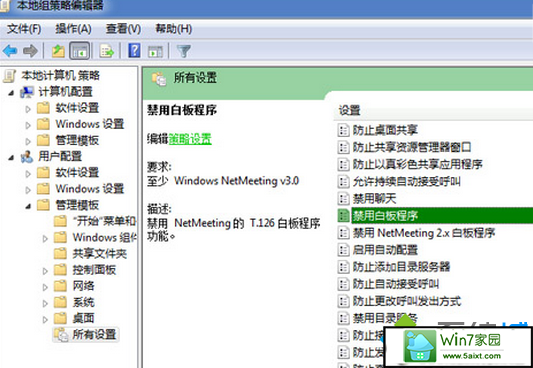The height and width of the screenshot is (368, 533).
Task: Collapse the 计算机配置 tree node
Action: coord(12,92)
